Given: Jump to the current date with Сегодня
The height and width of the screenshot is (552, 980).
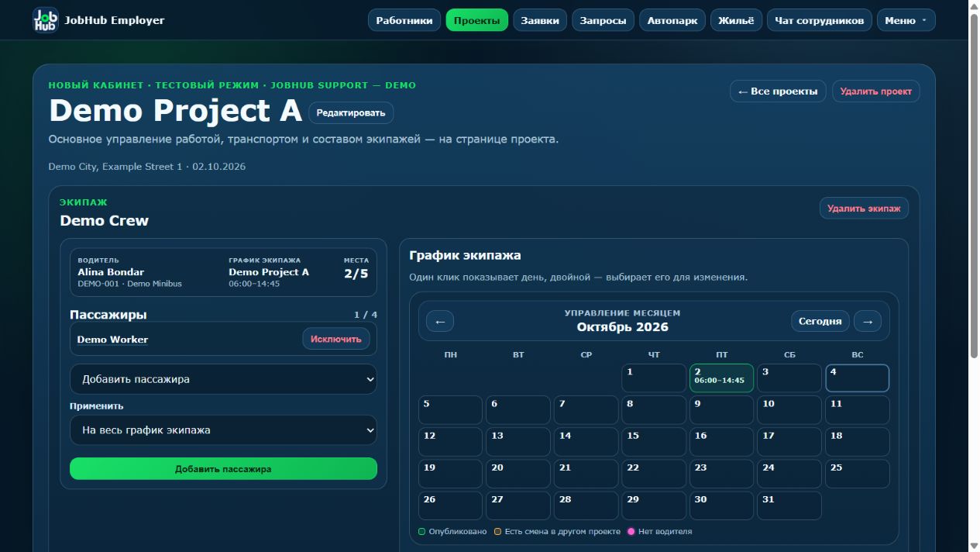Looking at the screenshot, I should 820,321.
